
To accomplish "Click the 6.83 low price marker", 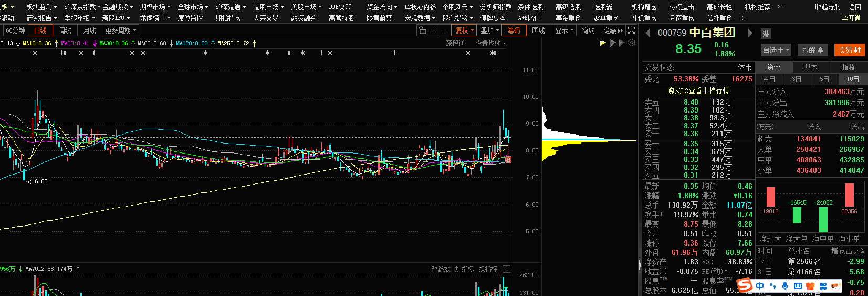I will [37, 181].
